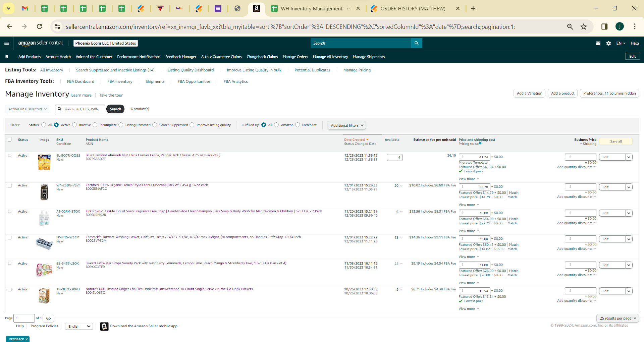Open the Chrome three-dot menu

coord(635,26)
